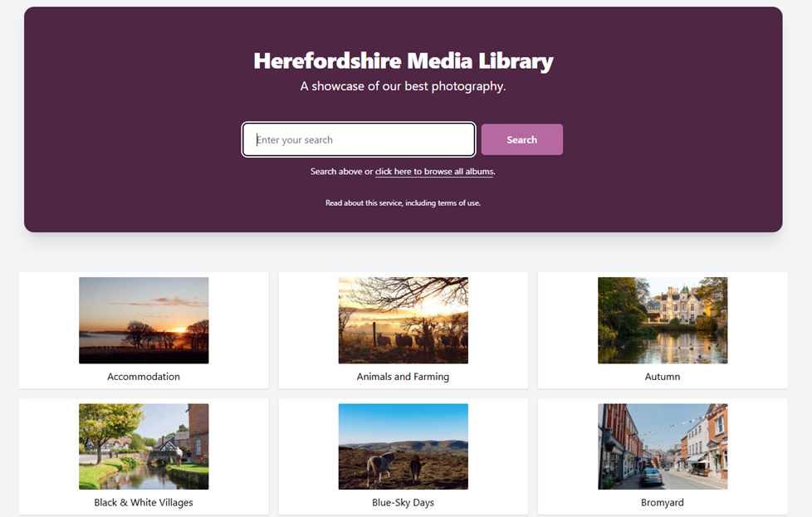The image size is (812, 517).
Task: Open the Animals and Farming sheep photo
Action: click(x=404, y=320)
